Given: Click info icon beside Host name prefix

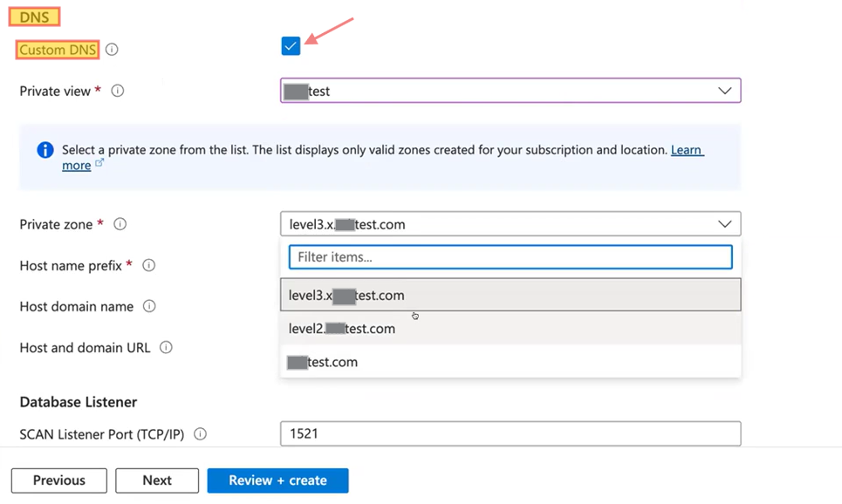Looking at the screenshot, I should point(149,265).
